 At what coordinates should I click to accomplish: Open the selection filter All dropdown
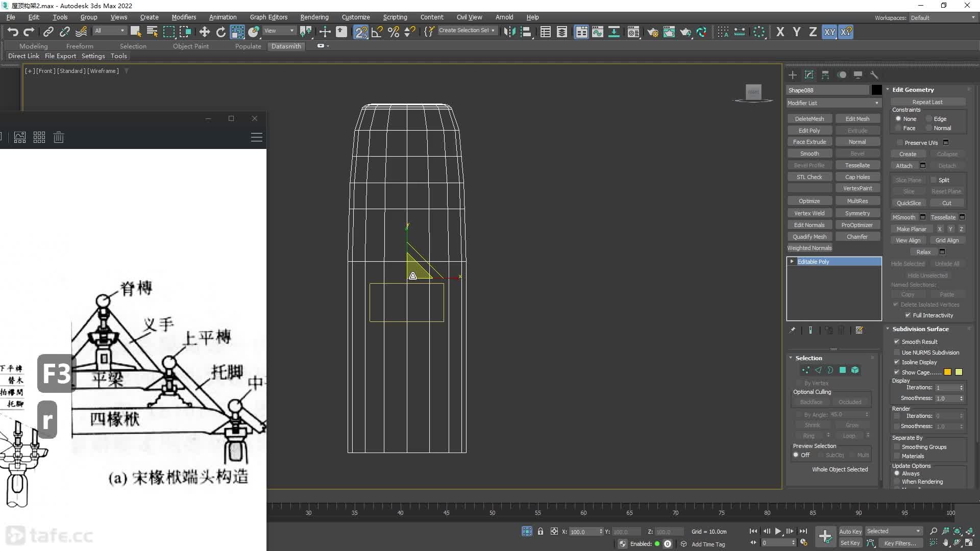tap(110, 31)
